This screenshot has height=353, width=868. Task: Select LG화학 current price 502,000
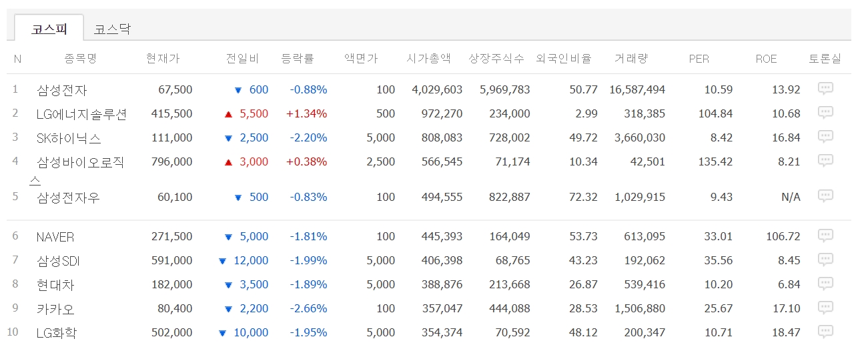pyautogui.click(x=172, y=332)
